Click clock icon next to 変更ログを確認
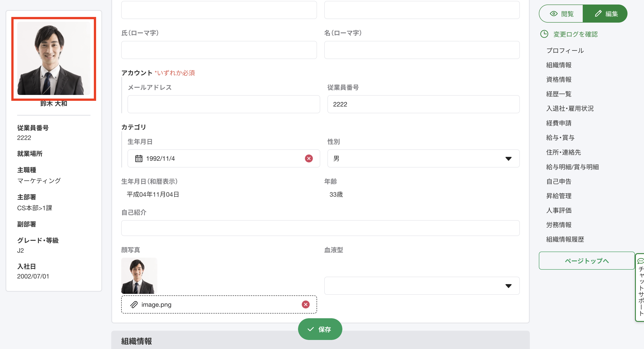 tap(544, 34)
